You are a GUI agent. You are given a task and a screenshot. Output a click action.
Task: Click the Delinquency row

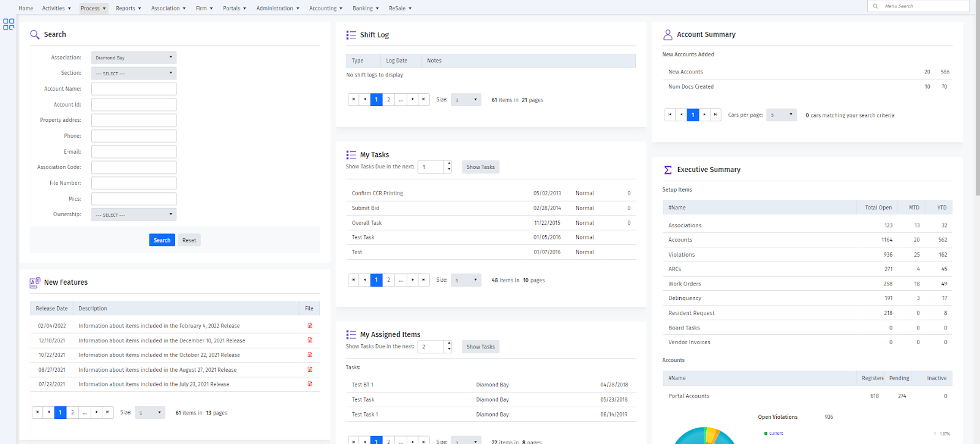tap(807, 298)
